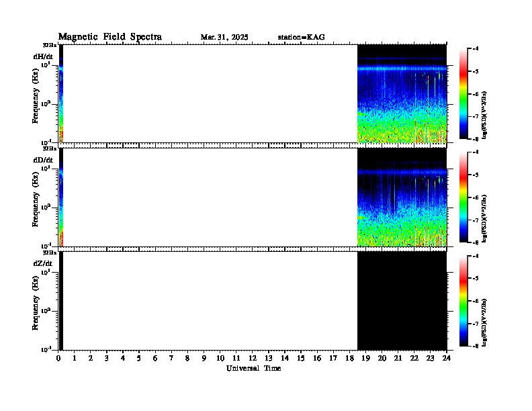Click hour 10 on the time axis
Screen dimensions: 532x411
coord(220,359)
